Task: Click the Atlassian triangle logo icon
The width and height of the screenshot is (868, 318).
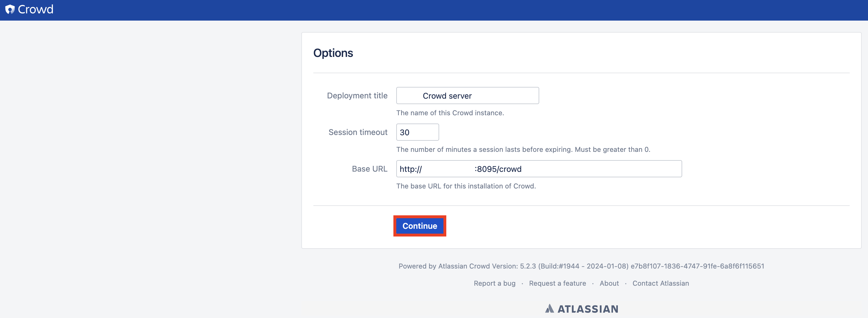Action: coord(549,308)
